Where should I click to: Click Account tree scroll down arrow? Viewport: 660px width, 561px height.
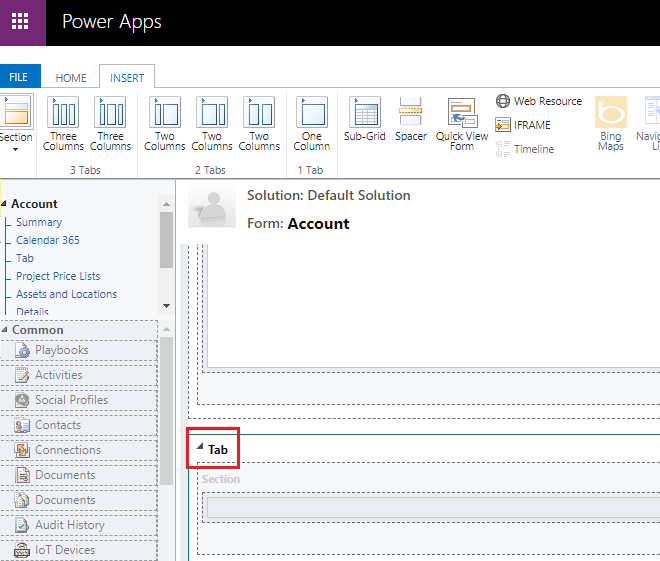pyautogui.click(x=166, y=306)
